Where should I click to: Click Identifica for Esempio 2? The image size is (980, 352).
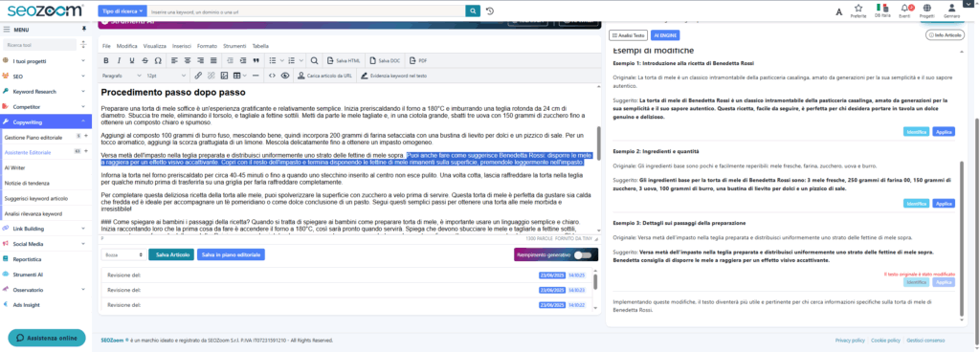point(917,204)
